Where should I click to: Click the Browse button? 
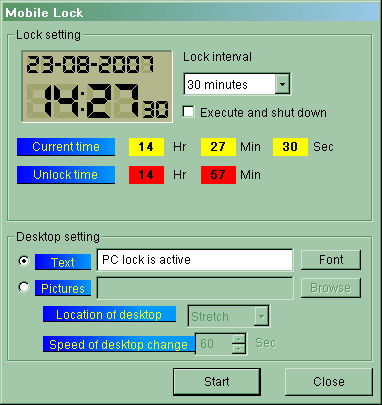[331, 288]
